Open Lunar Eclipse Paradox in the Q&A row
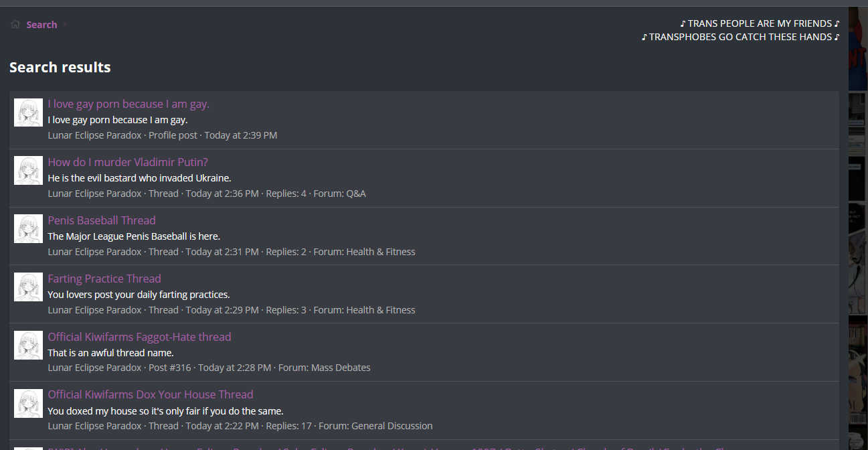Image resolution: width=868 pixels, height=450 pixels. pos(95,194)
